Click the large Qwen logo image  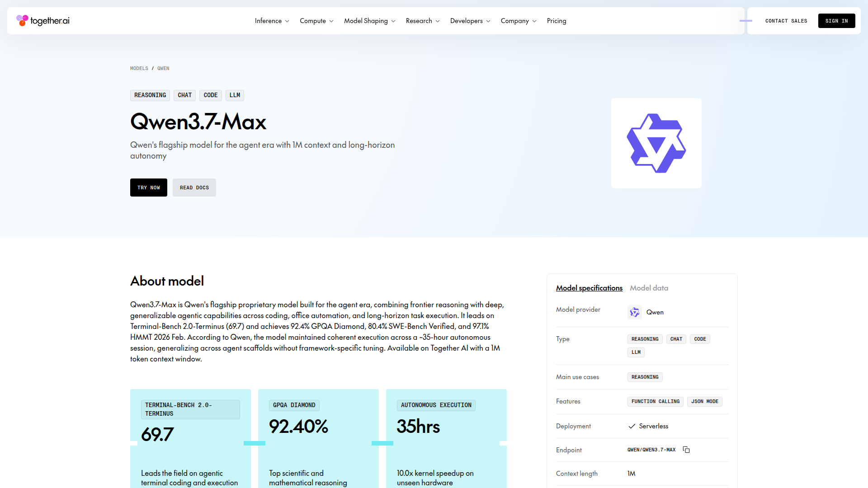click(656, 143)
